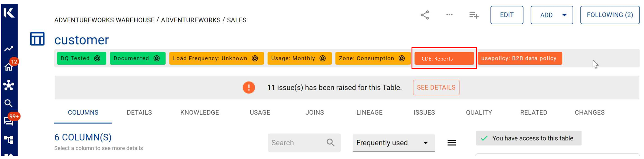Open the network graph icon in sidebar

(9, 85)
